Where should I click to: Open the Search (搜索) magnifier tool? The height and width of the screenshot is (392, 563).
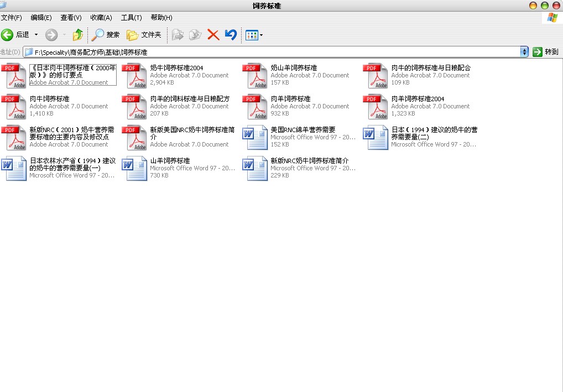[x=105, y=35]
